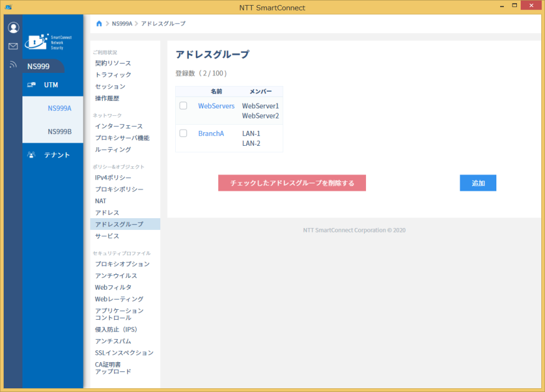Open the IPv4ポリシー menu item
The image size is (545, 392).
coord(113,178)
